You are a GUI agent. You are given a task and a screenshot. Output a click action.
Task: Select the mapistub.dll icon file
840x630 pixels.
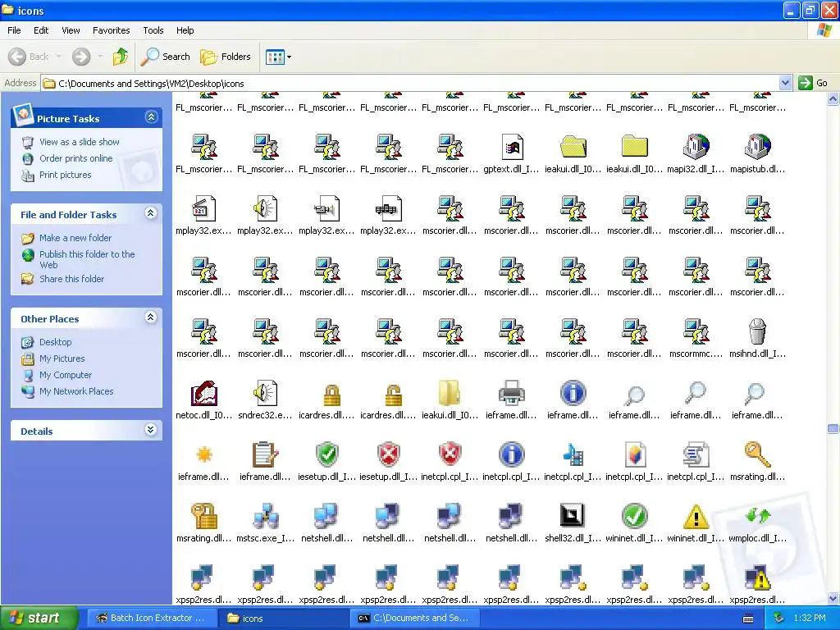coord(757,147)
